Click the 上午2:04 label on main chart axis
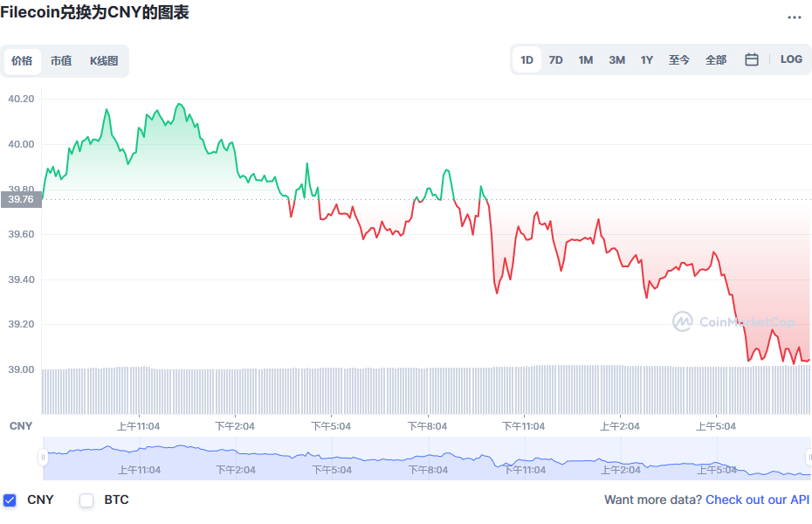The height and width of the screenshot is (524, 812). pyautogui.click(x=620, y=426)
